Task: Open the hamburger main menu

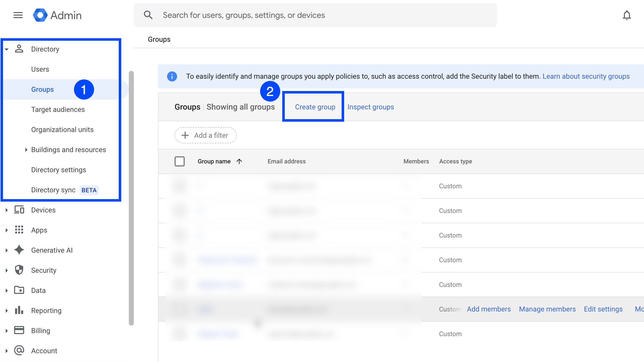Action: point(18,15)
